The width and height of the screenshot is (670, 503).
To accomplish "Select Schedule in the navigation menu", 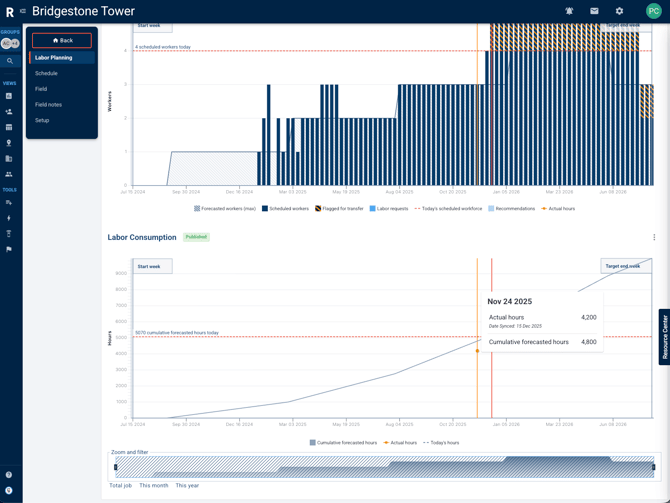I will (x=46, y=73).
